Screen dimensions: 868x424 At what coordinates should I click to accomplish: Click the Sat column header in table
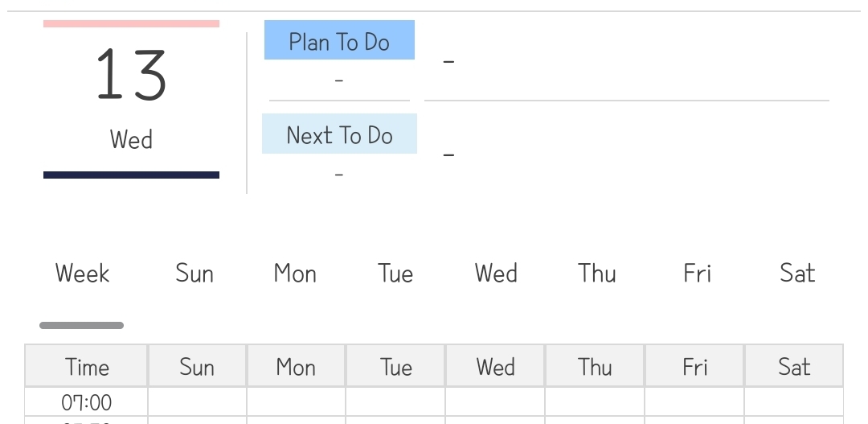click(x=794, y=367)
